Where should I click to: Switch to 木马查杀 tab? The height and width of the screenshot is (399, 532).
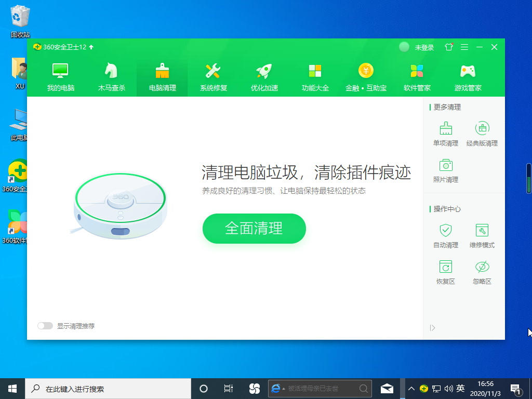tap(111, 77)
